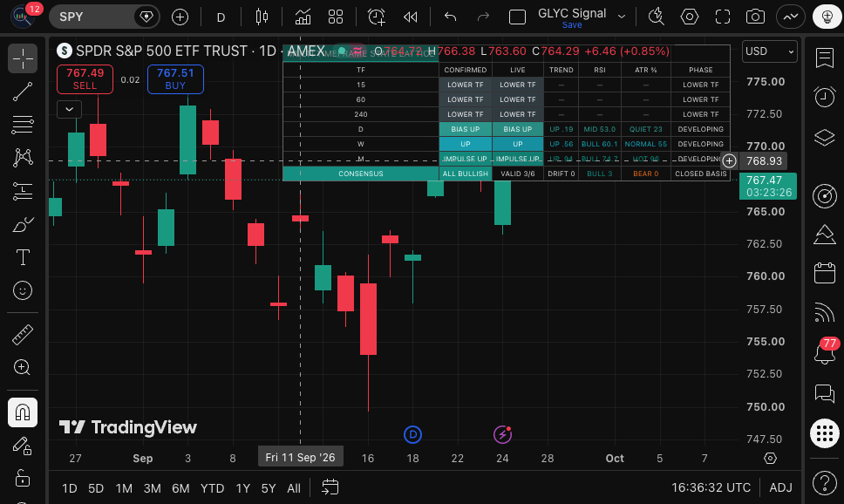Screen dimensions: 844x504
Task: Start bar replay with rewind icon
Action: 410,17
